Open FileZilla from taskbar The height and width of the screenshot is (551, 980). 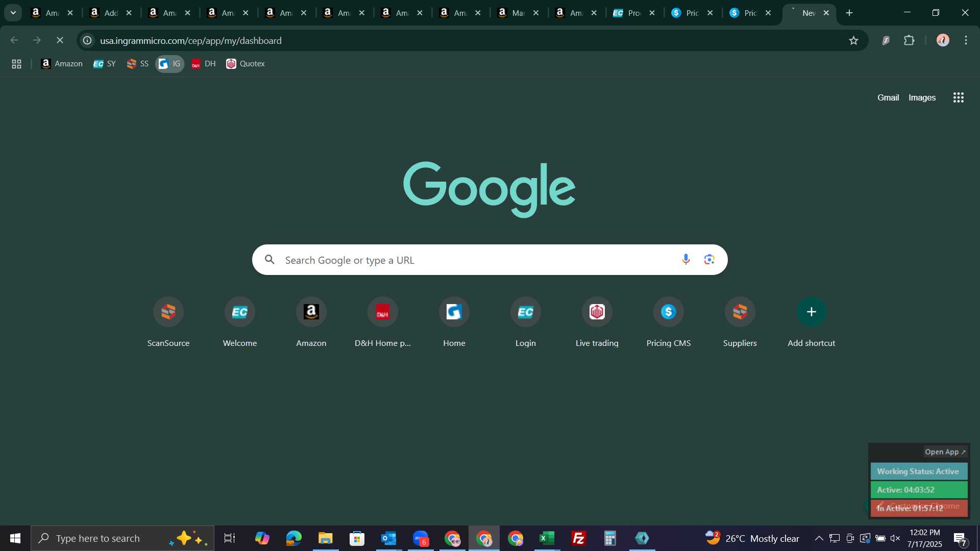(x=579, y=538)
